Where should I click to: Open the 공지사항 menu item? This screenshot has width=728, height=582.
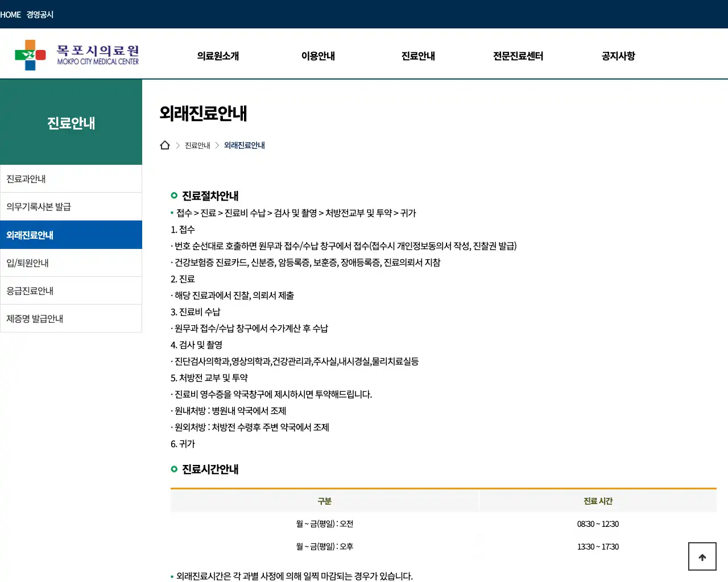(x=618, y=56)
